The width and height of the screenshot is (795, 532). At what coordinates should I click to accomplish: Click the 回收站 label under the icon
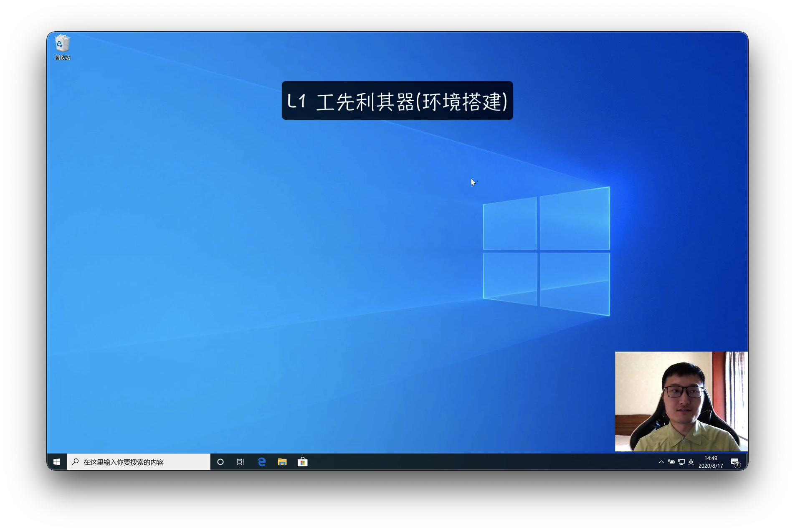click(63, 58)
